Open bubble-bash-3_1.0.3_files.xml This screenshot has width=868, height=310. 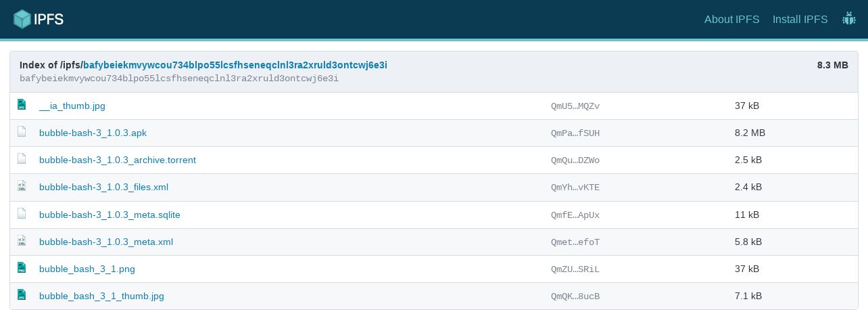coord(103,187)
